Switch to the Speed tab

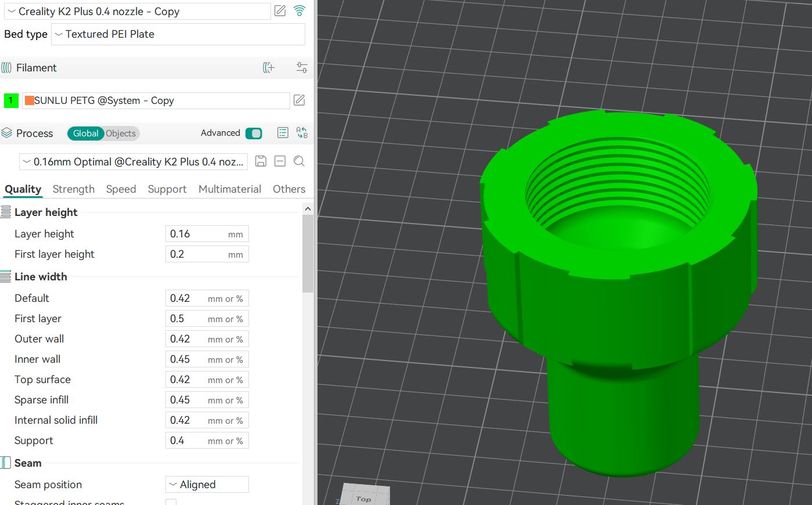[121, 189]
